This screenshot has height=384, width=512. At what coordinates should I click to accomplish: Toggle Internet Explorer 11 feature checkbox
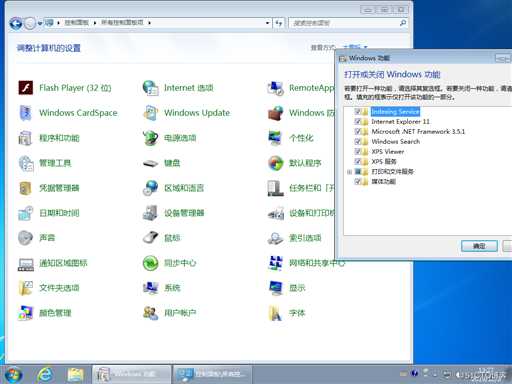(x=358, y=121)
